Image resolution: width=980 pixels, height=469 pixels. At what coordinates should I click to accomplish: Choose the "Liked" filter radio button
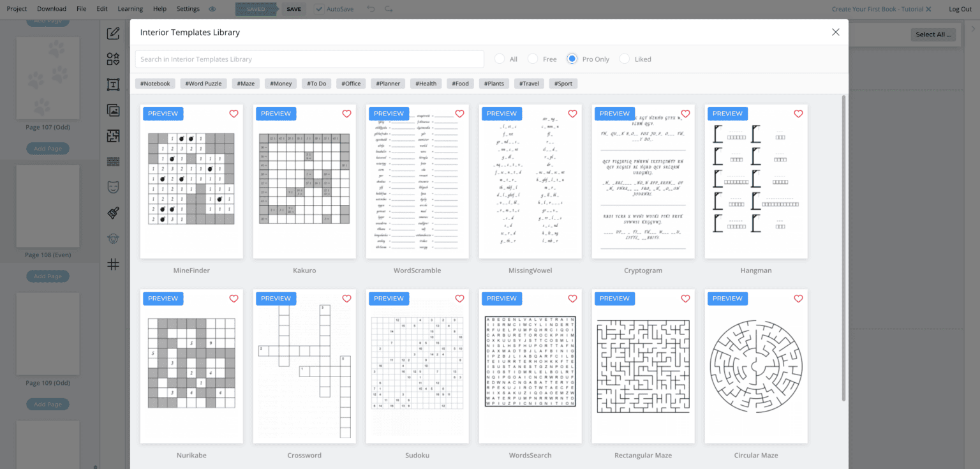click(x=625, y=59)
